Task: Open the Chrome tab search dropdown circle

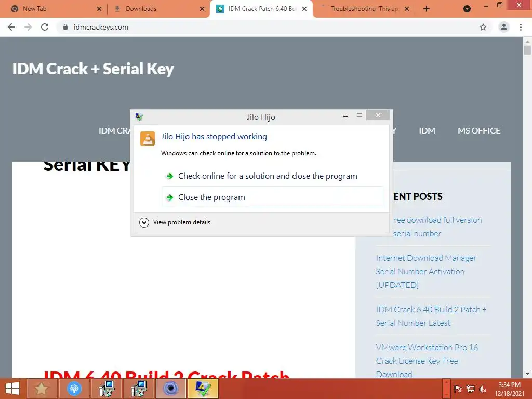Action: click(x=467, y=9)
